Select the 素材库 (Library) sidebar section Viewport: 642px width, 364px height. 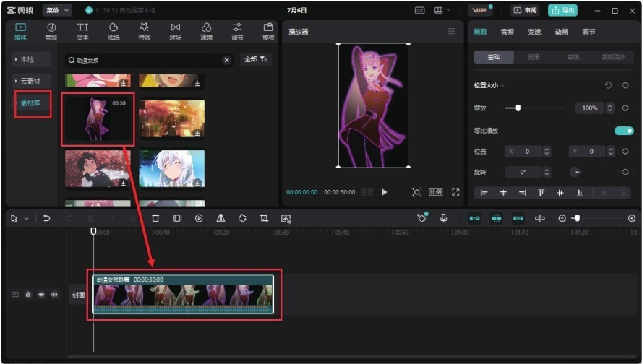click(32, 103)
